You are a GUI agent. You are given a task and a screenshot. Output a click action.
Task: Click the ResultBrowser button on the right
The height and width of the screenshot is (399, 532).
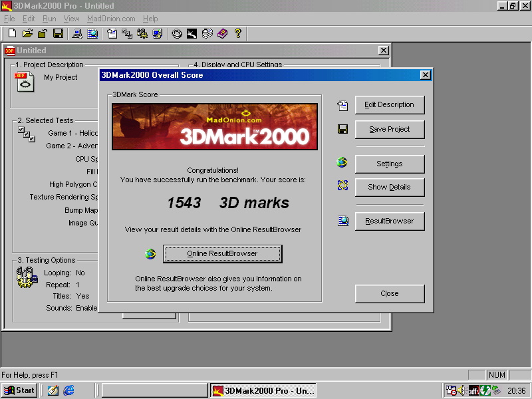click(x=390, y=221)
